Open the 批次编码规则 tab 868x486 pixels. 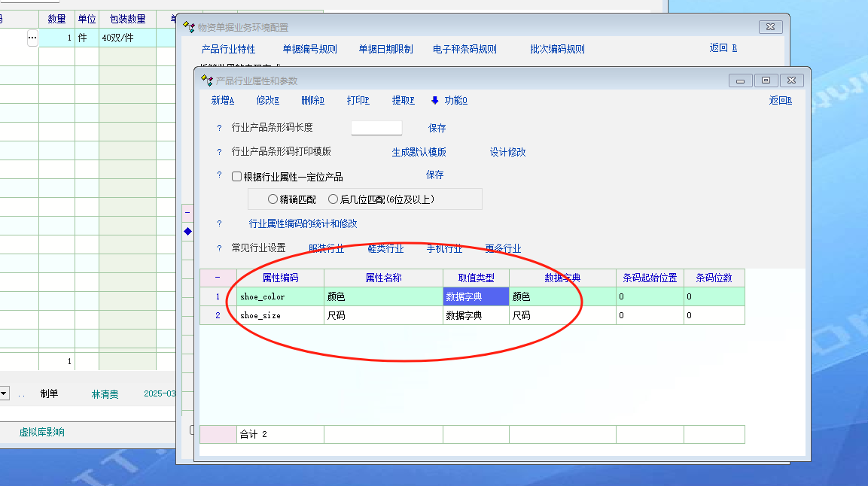click(x=557, y=49)
